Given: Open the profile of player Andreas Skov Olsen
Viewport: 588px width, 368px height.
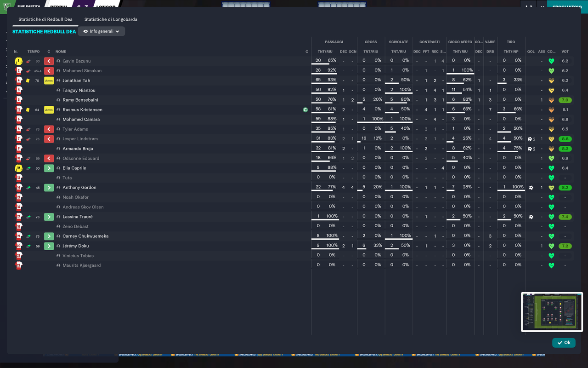Looking at the screenshot, I should click(x=83, y=207).
